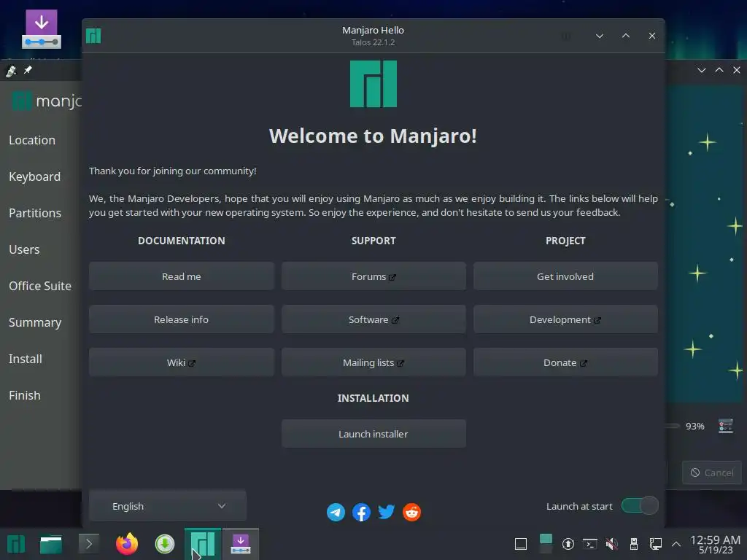747x560 pixels.
Task: Click Cancel in the installer window
Action: click(712, 472)
